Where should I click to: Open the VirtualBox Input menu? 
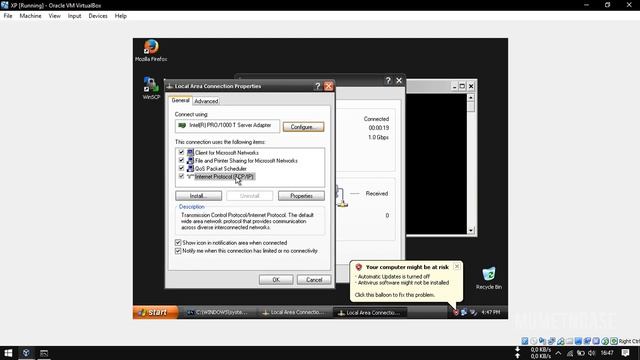tap(74, 16)
